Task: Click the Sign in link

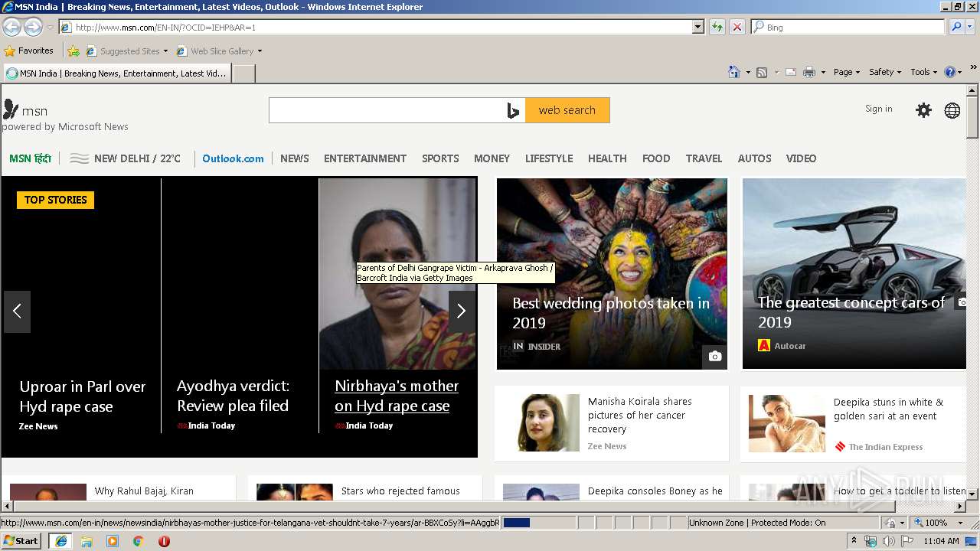Action: [879, 109]
